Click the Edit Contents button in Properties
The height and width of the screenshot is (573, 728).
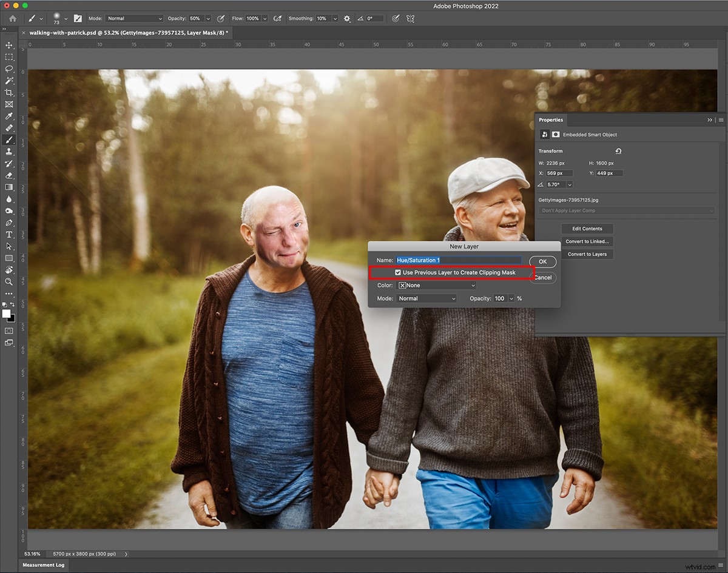tap(587, 229)
